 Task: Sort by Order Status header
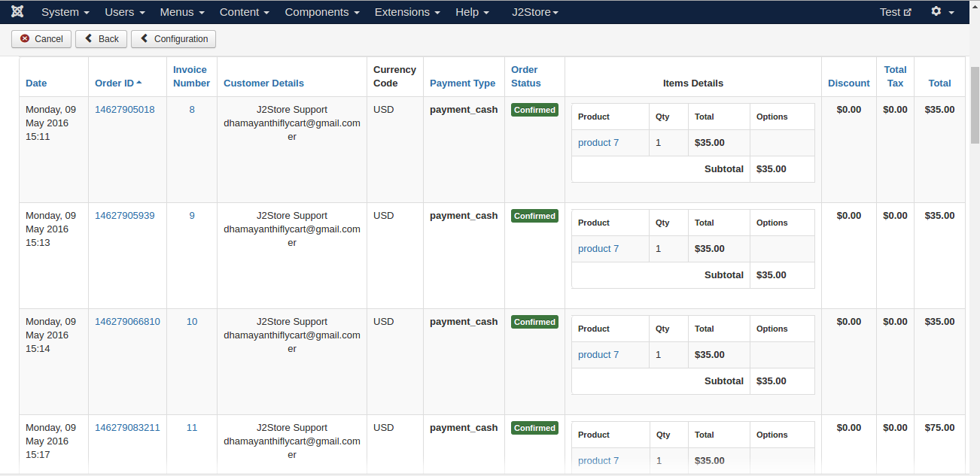pyautogui.click(x=526, y=77)
